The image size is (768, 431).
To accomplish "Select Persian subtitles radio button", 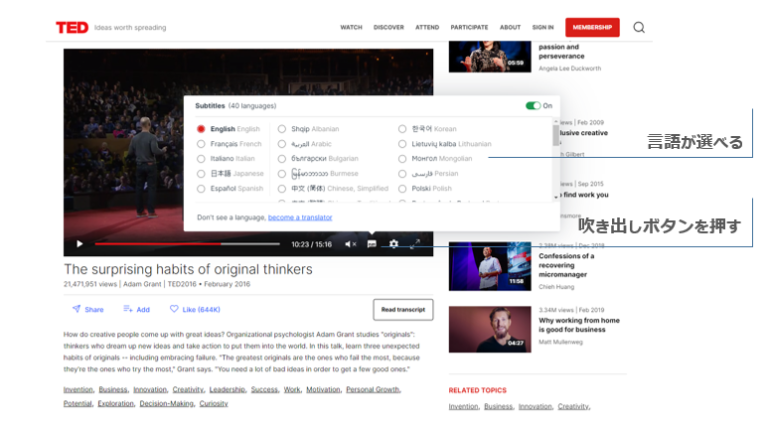I will tap(402, 174).
